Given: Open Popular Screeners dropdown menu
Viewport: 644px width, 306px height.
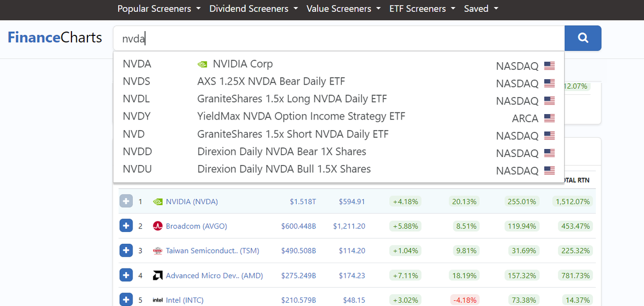Looking at the screenshot, I should (x=159, y=9).
